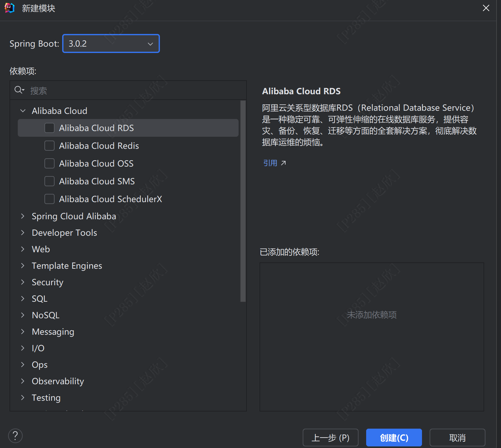This screenshot has height=448, width=501.
Task: Close the 新建模块 dialog
Action: pos(486,8)
